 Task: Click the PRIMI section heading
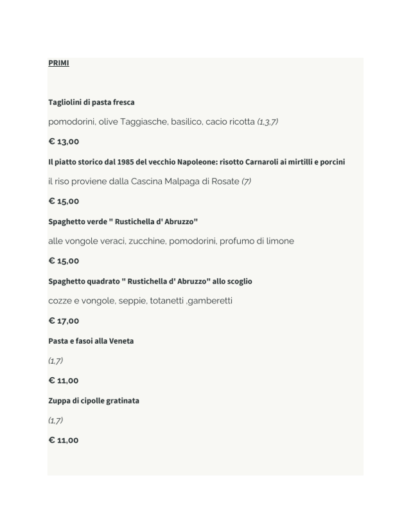[58, 63]
